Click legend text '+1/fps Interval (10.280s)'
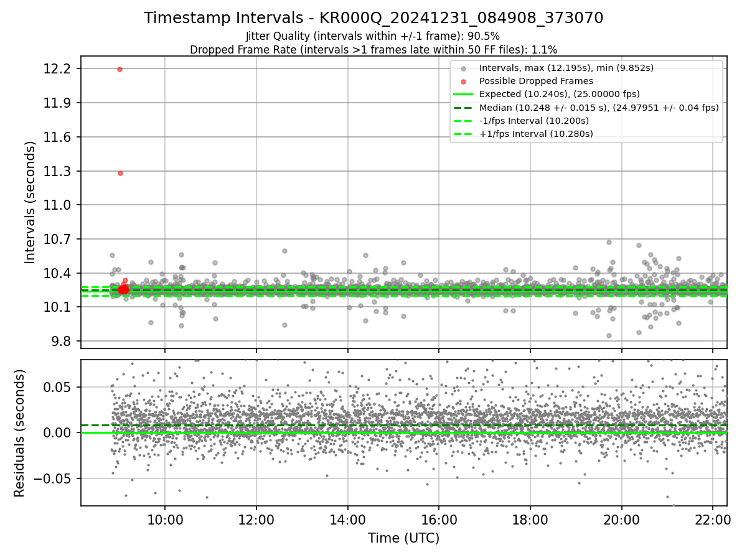747x560 pixels. tap(536, 134)
